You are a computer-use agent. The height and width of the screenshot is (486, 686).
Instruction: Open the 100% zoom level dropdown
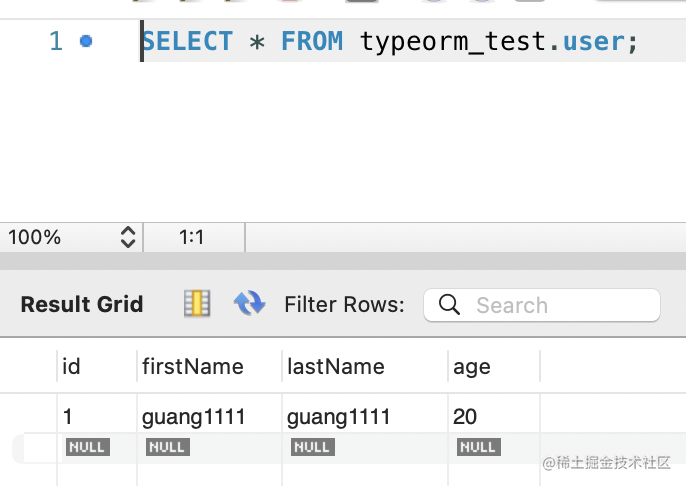pos(70,237)
